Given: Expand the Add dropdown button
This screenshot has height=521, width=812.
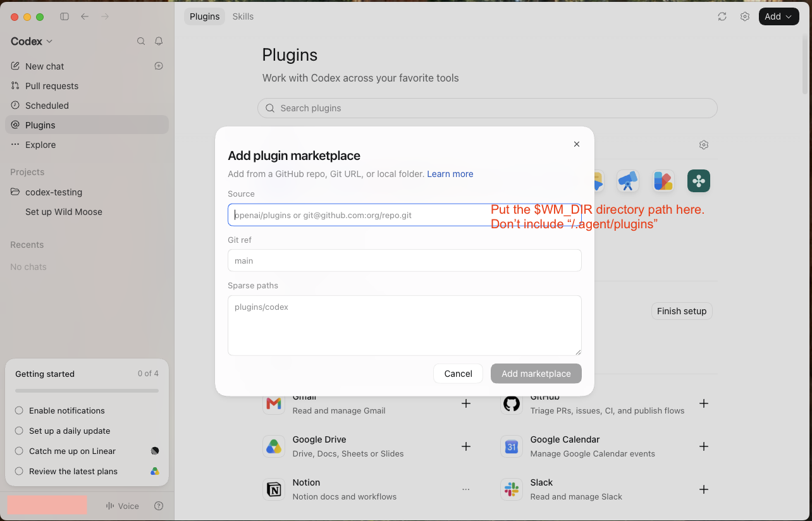Looking at the screenshot, I should 778,16.
